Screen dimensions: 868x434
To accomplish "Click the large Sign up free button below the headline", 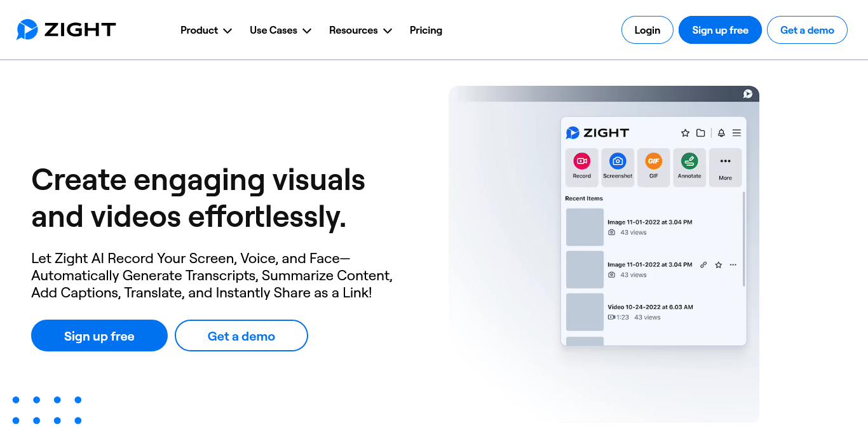I will pos(99,336).
